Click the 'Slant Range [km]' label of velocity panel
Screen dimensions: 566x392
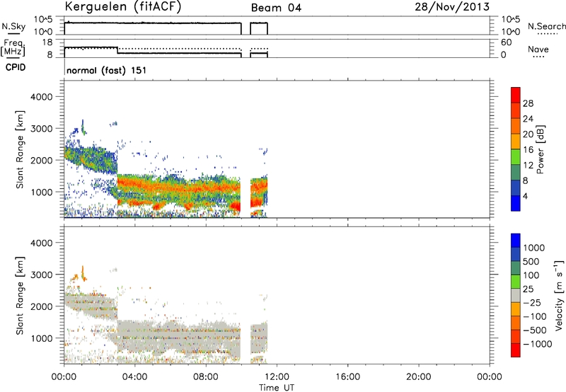pyautogui.click(x=20, y=296)
